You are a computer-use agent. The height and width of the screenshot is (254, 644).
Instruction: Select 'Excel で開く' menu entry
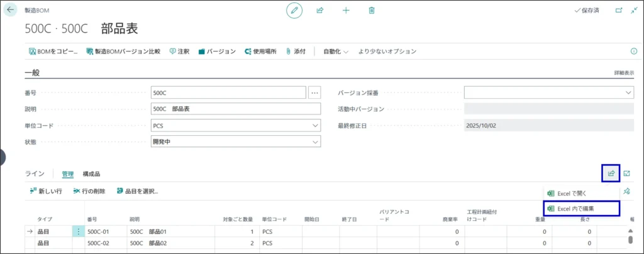(571, 193)
